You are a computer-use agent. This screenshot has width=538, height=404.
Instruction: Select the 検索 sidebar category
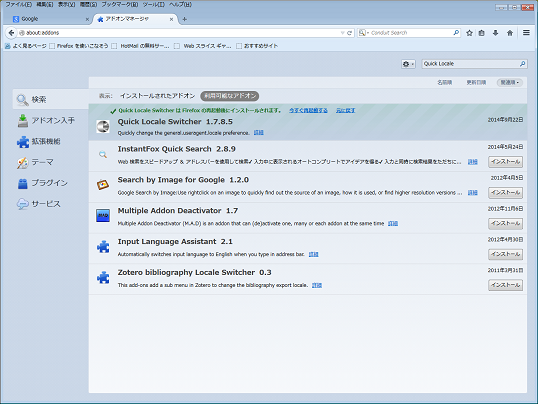point(51,100)
